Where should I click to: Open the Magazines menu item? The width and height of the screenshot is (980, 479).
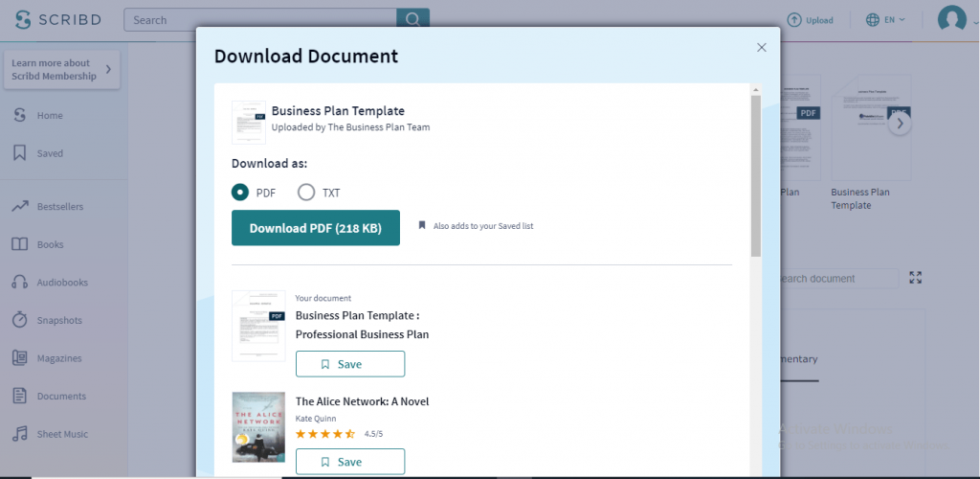coord(59,358)
